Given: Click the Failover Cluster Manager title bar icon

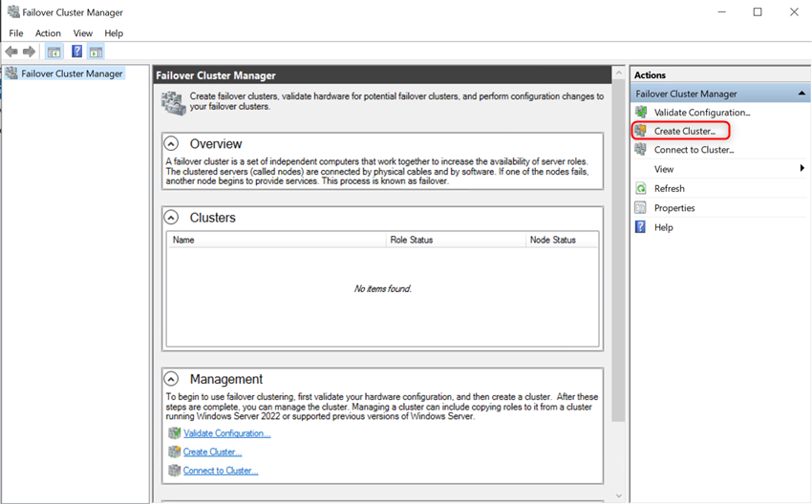Looking at the screenshot, I should (x=13, y=11).
